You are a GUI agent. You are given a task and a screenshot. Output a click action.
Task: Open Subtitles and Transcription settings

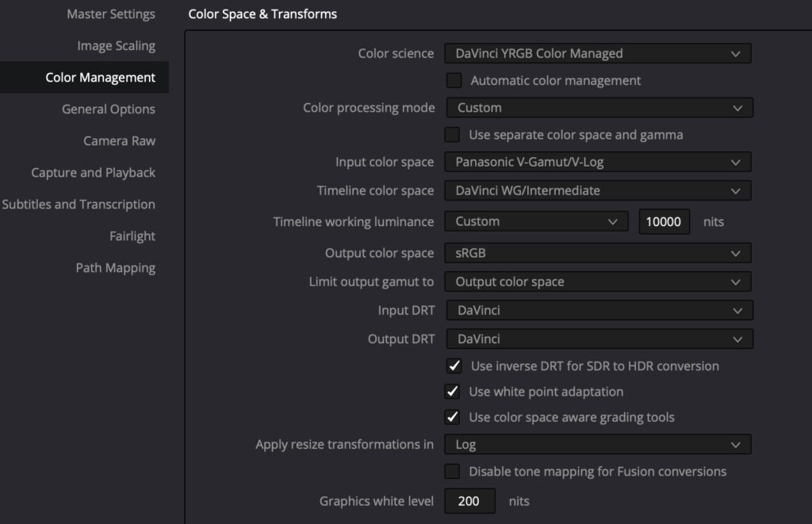point(79,204)
